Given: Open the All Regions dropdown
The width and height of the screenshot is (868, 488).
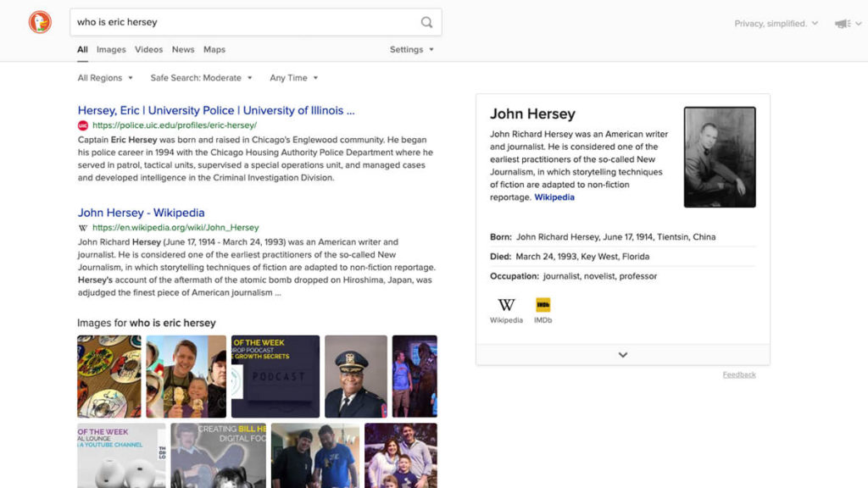Looking at the screenshot, I should 105,78.
